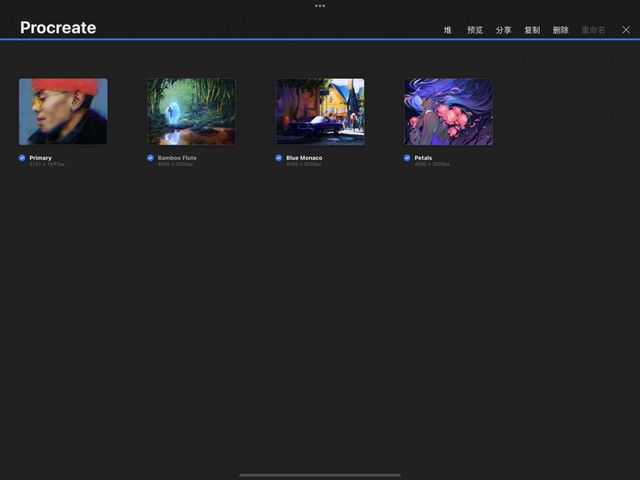
Task: Tap the 堆 (Stack) button
Action: tap(448, 30)
